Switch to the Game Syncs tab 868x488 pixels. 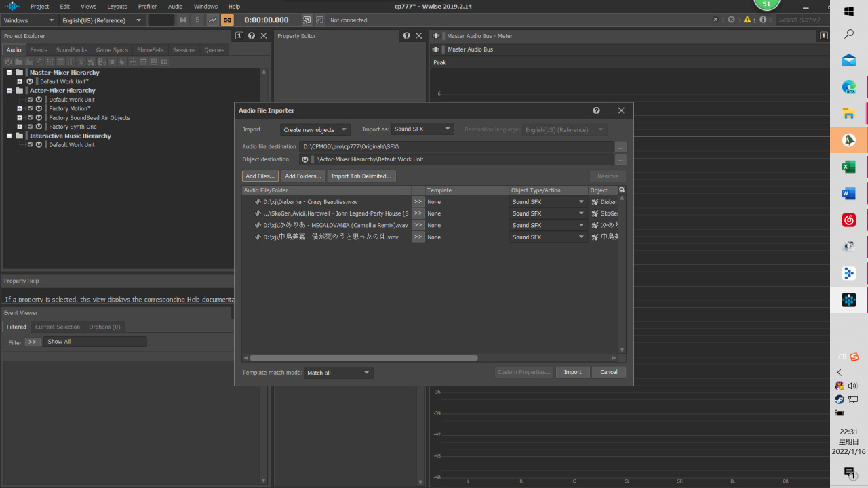[x=112, y=49]
